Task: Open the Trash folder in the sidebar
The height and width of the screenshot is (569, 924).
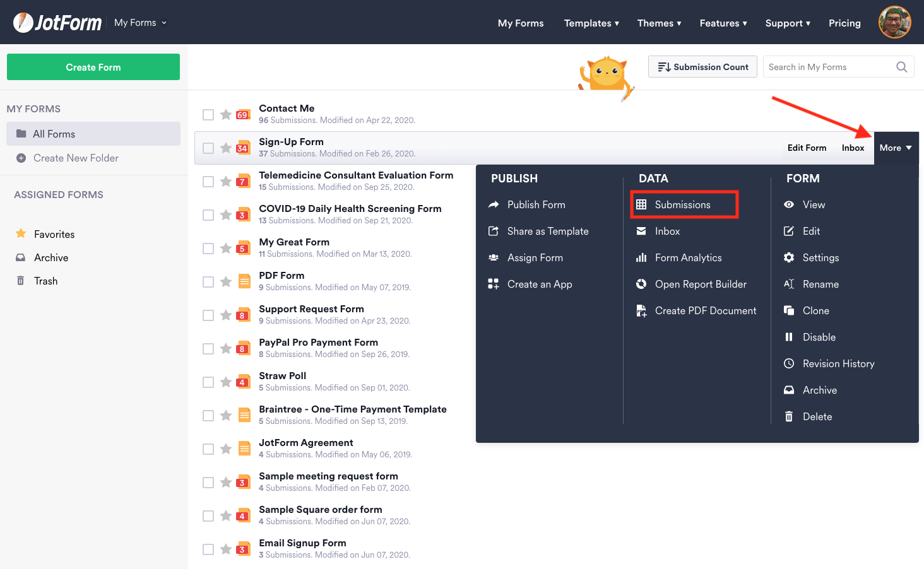Action: point(45,281)
